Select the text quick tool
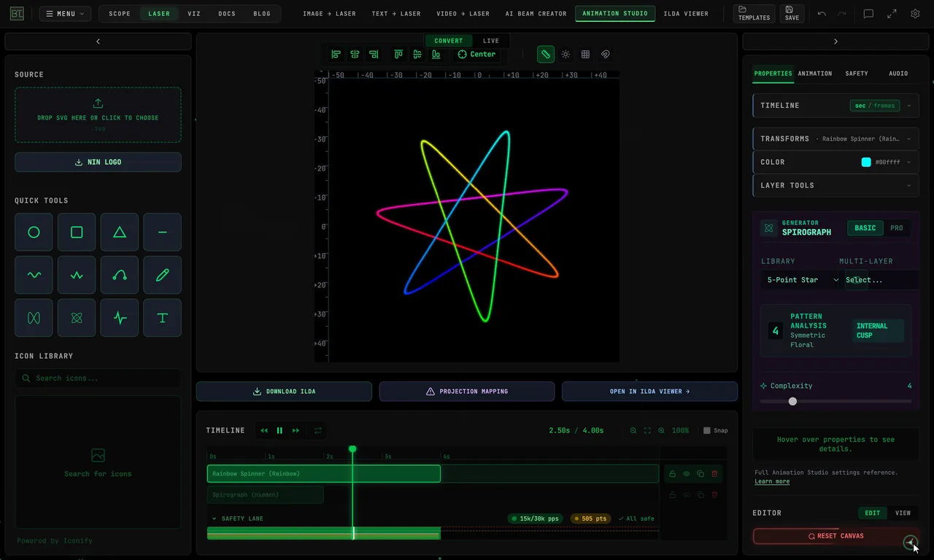Screen dimensions: 934x560 coord(162,318)
